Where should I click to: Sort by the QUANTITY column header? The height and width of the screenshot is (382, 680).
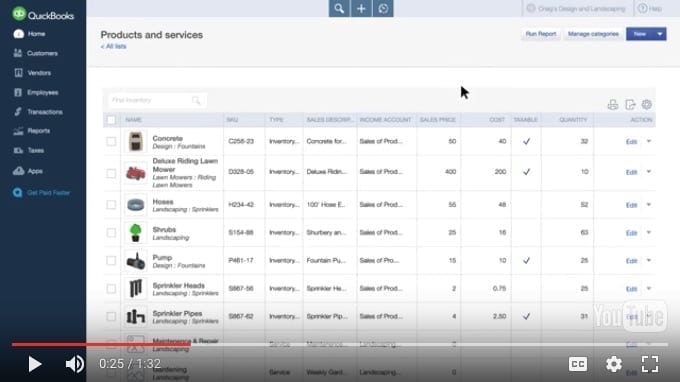click(573, 120)
